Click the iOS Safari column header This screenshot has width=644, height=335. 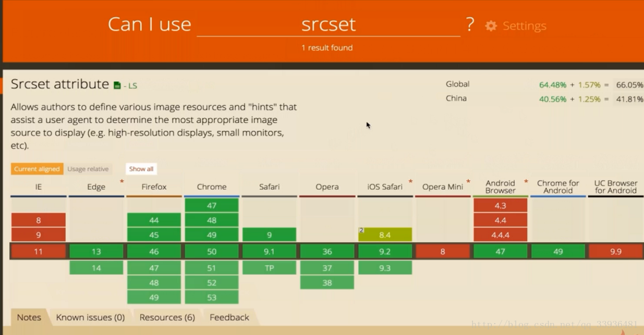[385, 187]
